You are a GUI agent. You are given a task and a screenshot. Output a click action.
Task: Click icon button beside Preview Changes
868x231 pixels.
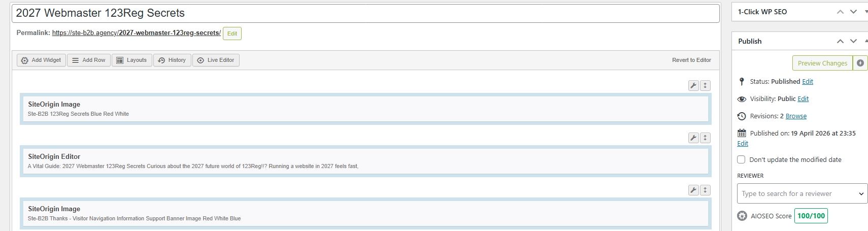pos(860,63)
